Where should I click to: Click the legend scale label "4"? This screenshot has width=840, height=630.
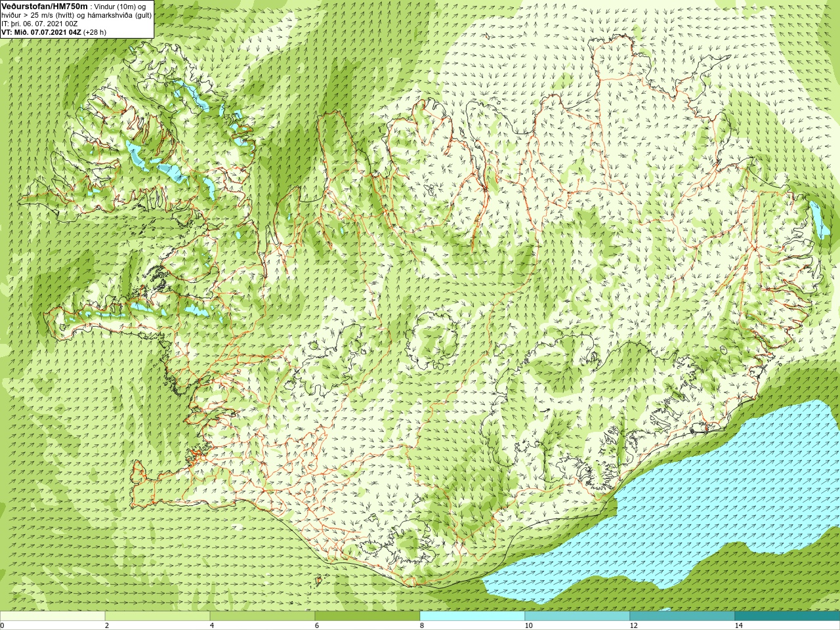coord(212,625)
